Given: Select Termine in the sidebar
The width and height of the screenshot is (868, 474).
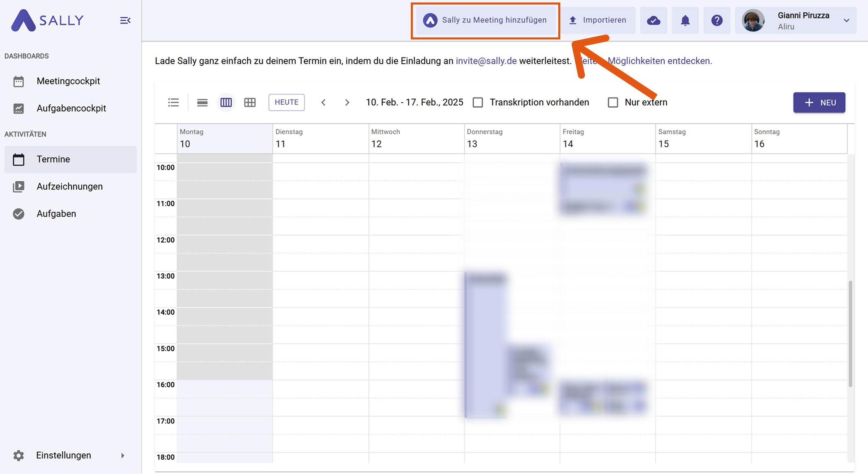Looking at the screenshot, I should (x=71, y=159).
